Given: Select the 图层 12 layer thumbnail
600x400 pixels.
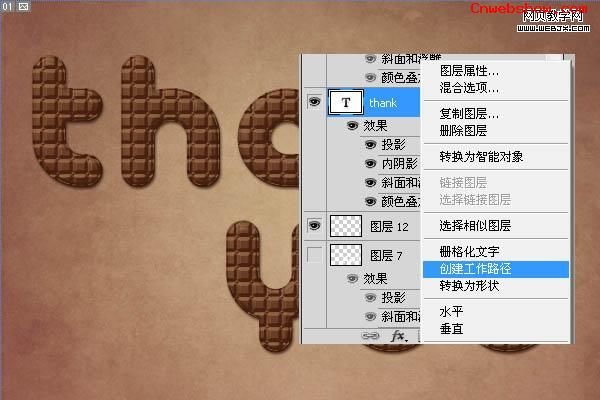Looking at the screenshot, I should 346,226.
